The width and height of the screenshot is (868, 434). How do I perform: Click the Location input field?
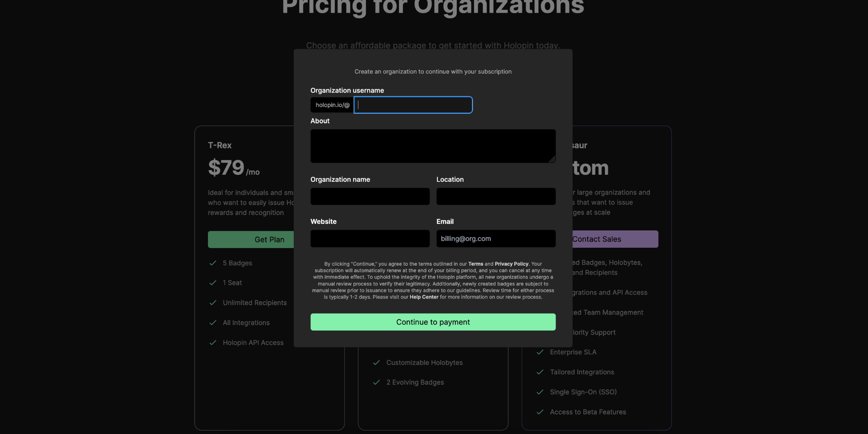click(x=496, y=197)
